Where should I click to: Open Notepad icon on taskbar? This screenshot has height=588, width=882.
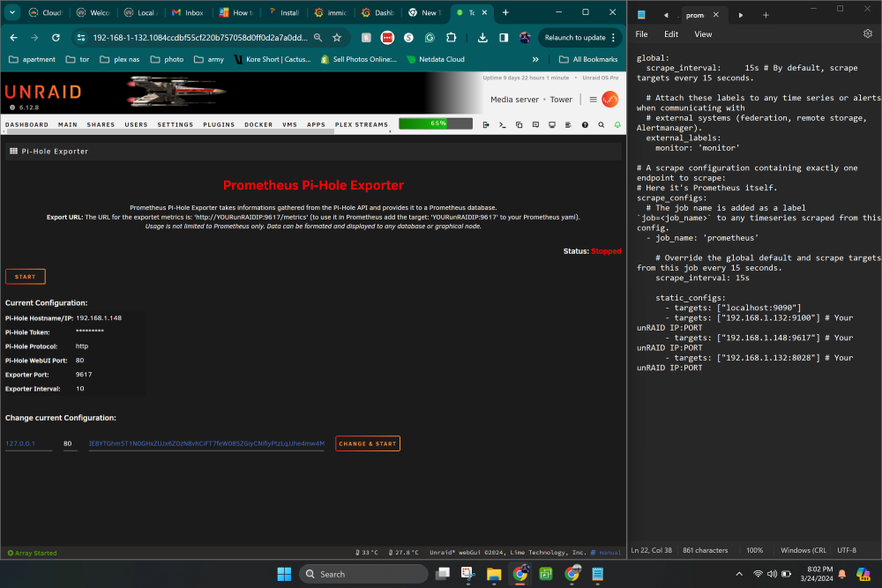(x=597, y=574)
